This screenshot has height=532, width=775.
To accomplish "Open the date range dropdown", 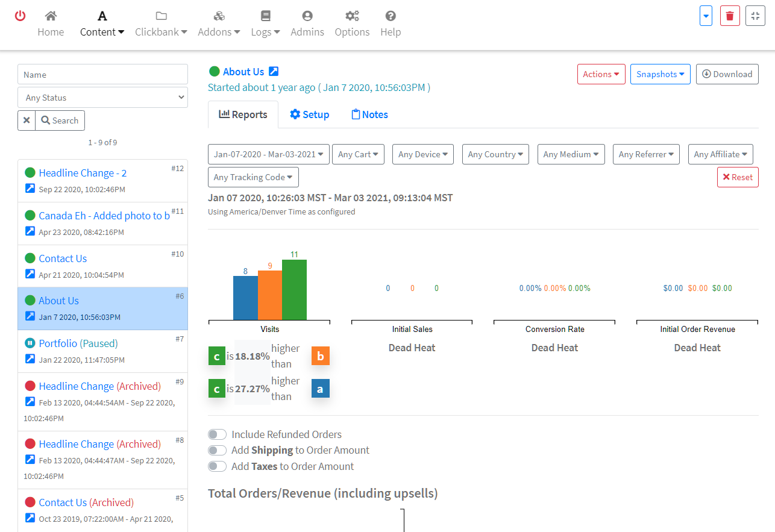I will (268, 154).
